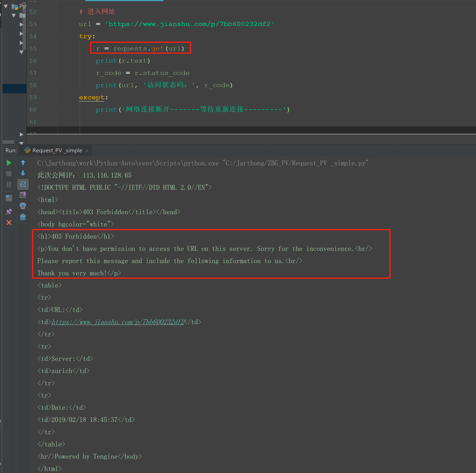This screenshot has height=473, width=476.
Task: Rerun the Request_PV _simple script
Action: [x=9, y=163]
